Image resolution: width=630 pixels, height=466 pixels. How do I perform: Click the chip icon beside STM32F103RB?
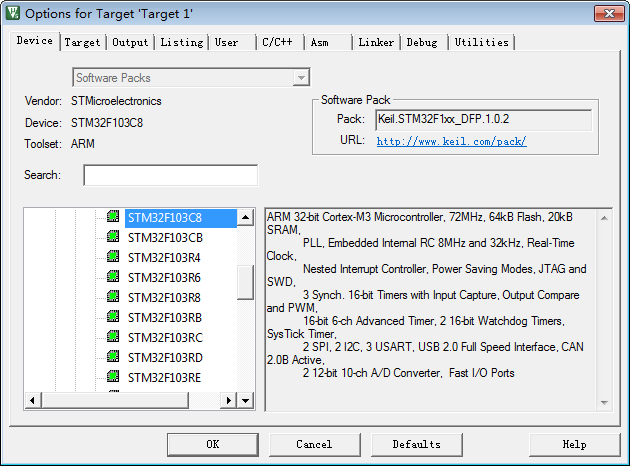113,317
